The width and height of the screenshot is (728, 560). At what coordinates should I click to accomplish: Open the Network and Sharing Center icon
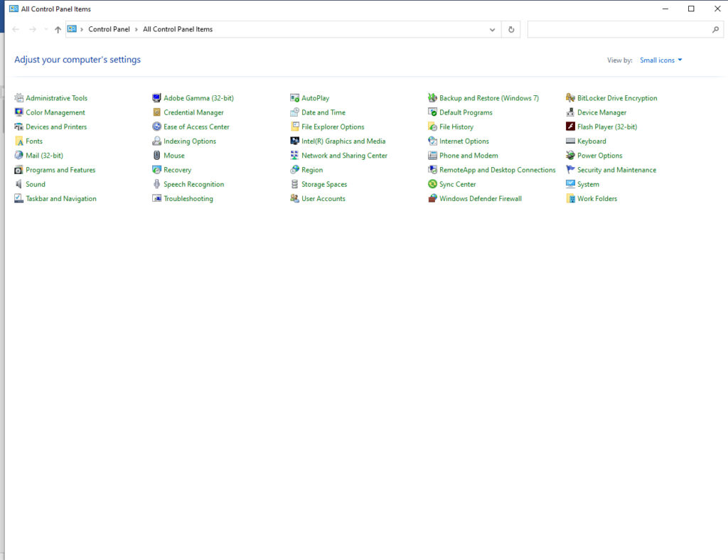pos(294,156)
